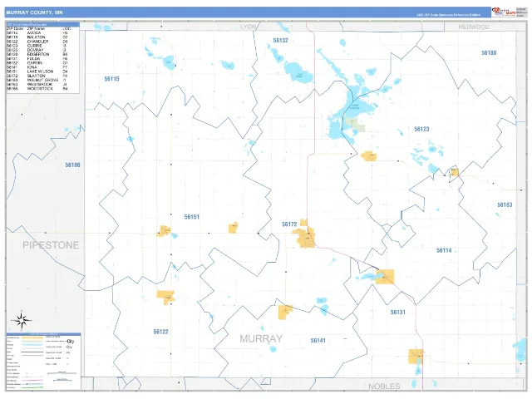The image size is (532, 399).
Task: Click the BALATON row in ZIP index
Action: [x=37, y=37]
